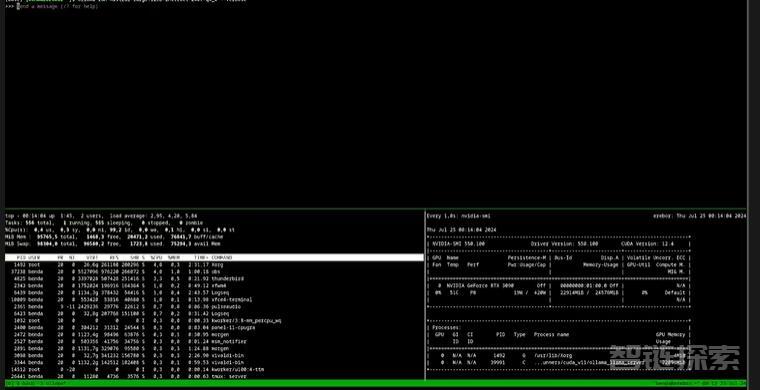Click the NVIDIA GeForce RTX 3090 row
760x390 pixels.
point(558,286)
